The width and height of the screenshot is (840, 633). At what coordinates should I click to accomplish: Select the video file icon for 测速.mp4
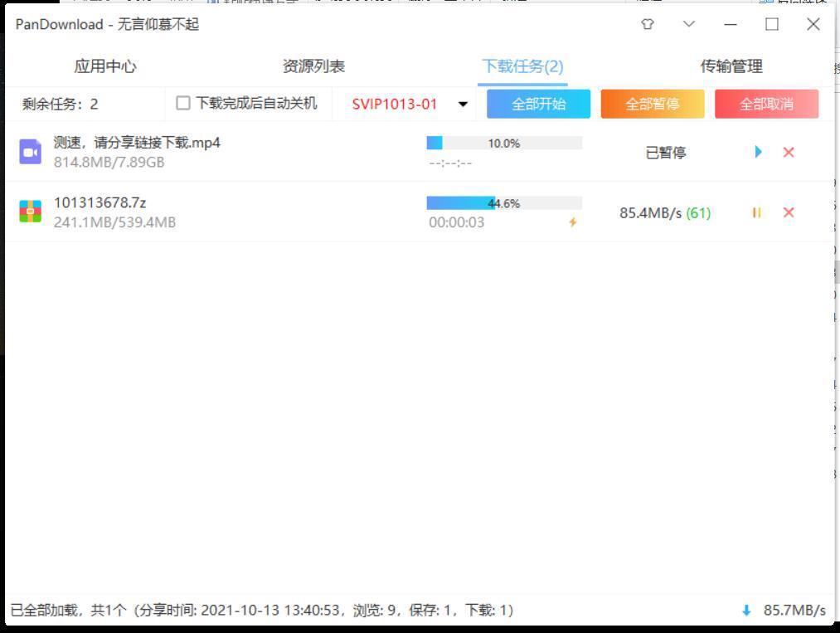(30, 152)
